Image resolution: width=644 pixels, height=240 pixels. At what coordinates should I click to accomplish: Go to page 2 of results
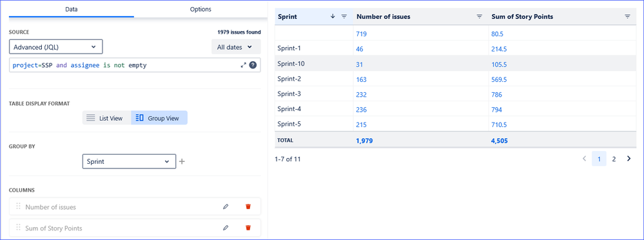tap(614, 159)
